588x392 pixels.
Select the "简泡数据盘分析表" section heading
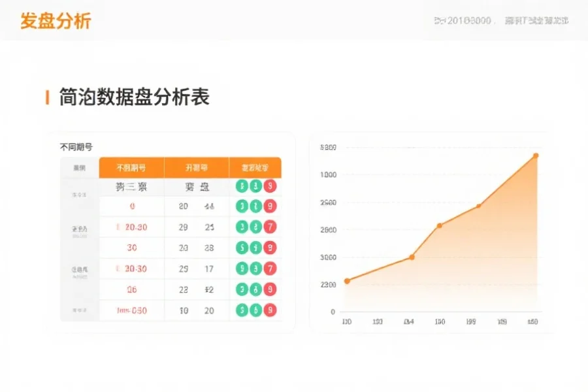[x=133, y=97]
